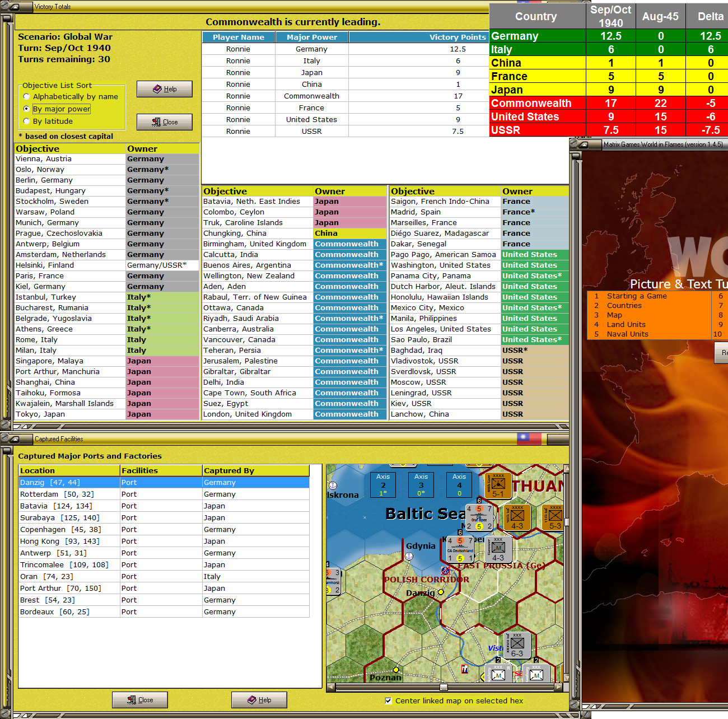728x719 pixels.
Task: Select the orange 4-3 infantry counter
Action: click(x=517, y=517)
